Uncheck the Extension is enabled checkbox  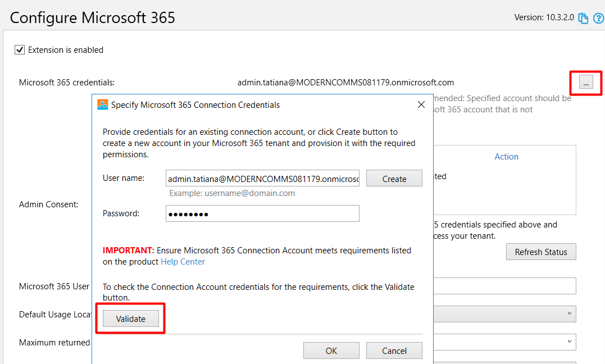click(x=20, y=50)
